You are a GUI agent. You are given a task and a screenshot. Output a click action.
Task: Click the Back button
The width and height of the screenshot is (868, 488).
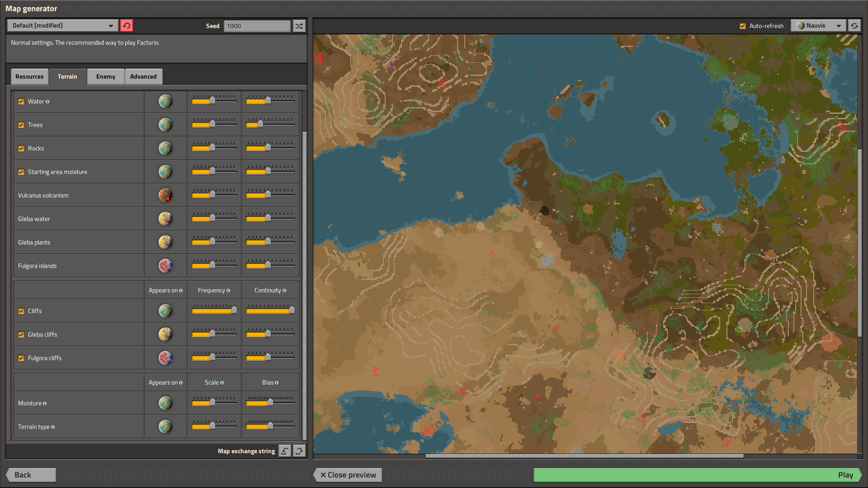pos(31,475)
